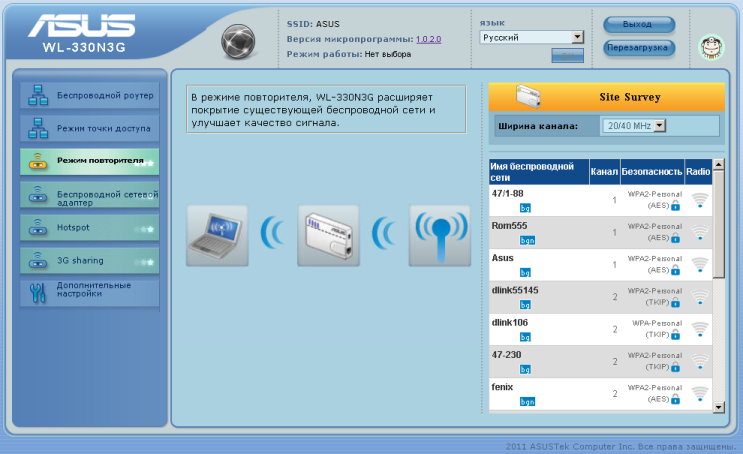The height and width of the screenshot is (454, 743).
Task: Click the signal icon for 47-230 network
Action: coord(700,361)
